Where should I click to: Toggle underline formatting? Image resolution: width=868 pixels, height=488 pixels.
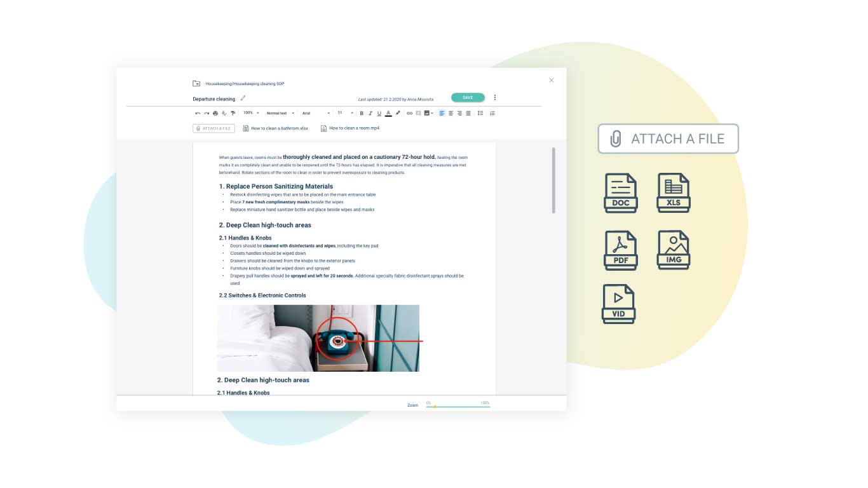[379, 113]
